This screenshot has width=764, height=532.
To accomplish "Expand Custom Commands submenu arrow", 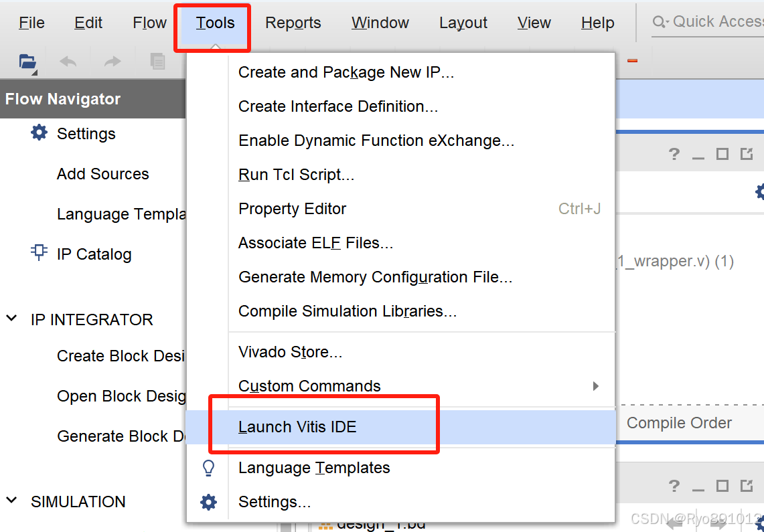I will [x=595, y=386].
